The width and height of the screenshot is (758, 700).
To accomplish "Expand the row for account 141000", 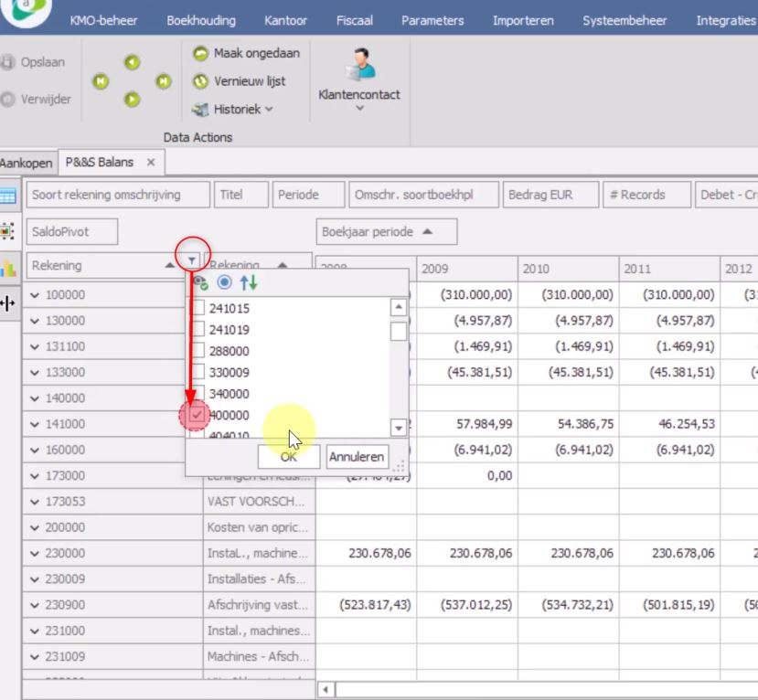I will click(35, 424).
